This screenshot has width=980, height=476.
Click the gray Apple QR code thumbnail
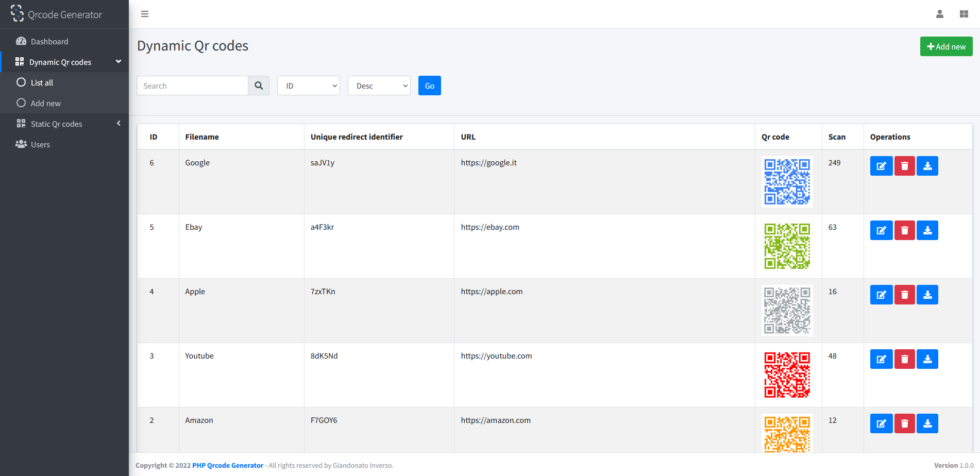click(787, 311)
